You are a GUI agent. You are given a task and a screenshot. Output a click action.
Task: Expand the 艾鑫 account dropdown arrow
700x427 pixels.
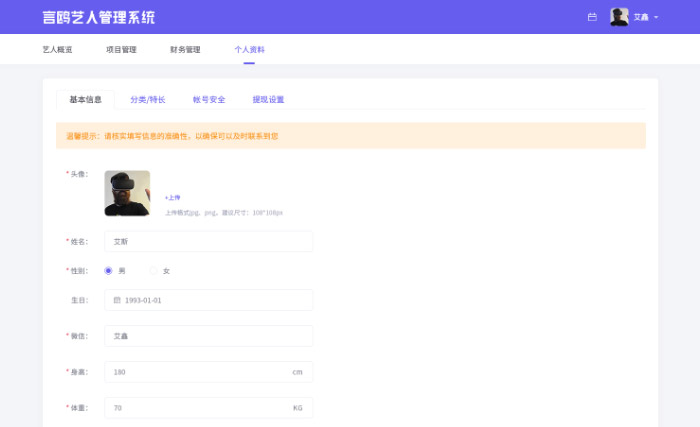point(656,17)
